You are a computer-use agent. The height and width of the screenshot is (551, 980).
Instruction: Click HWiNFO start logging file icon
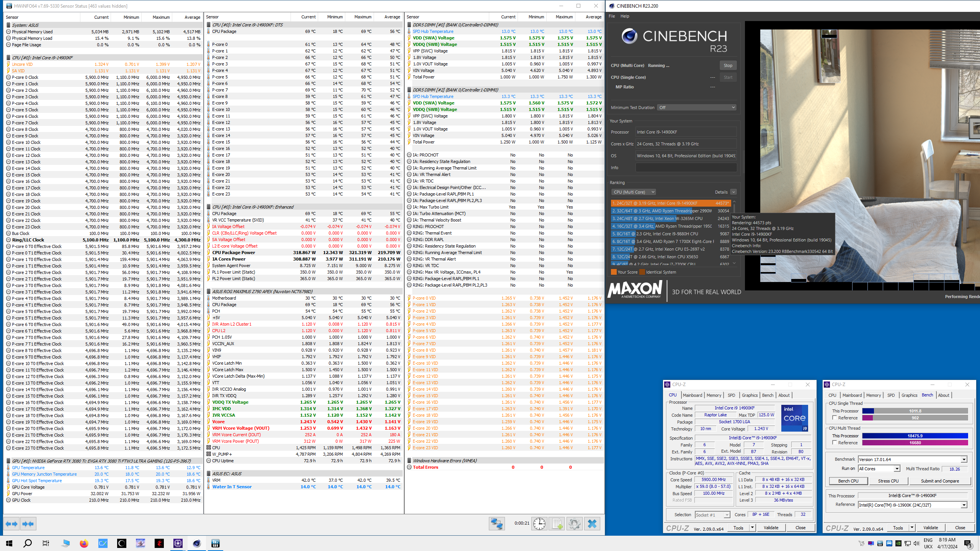click(x=557, y=523)
